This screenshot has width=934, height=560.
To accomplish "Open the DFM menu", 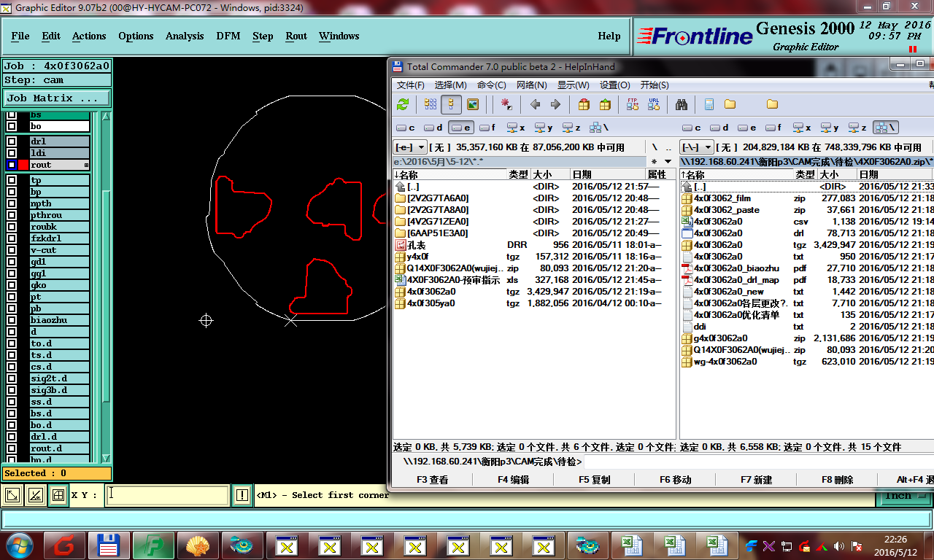I will [228, 36].
